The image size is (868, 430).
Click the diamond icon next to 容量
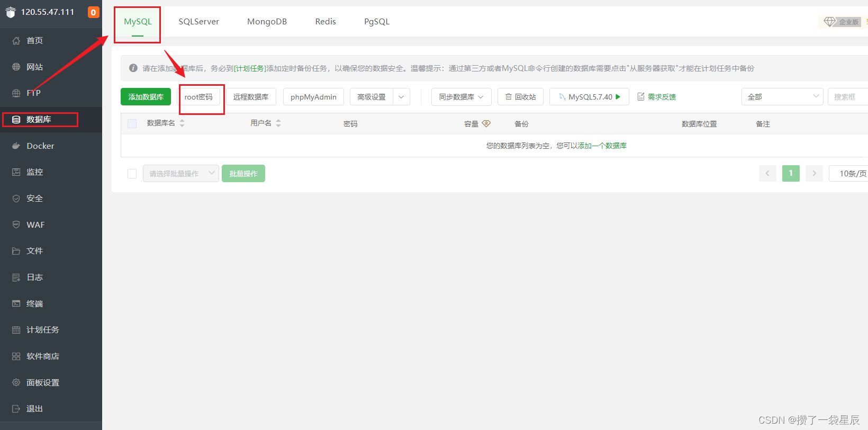(x=486, y=123)
